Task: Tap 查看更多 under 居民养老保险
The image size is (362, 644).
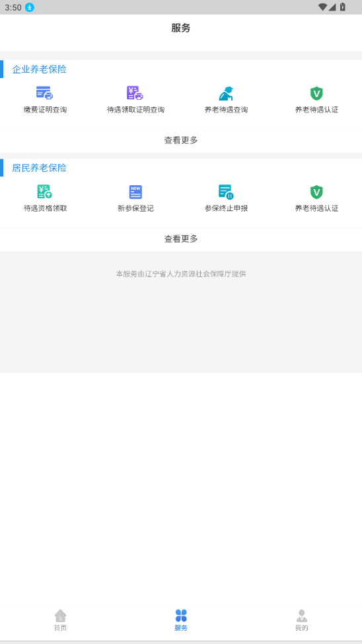Action: tap(181, 239)
